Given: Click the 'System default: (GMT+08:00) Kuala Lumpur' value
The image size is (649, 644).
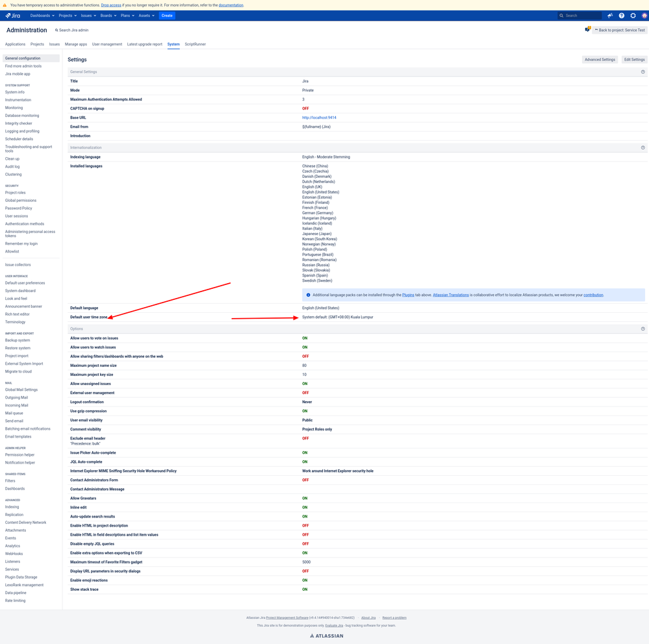Looking at the screenshot, I should [338, 317].
